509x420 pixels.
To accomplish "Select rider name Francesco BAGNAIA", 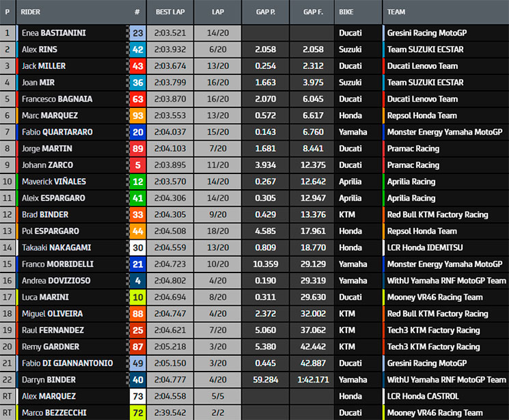I will point(57,99).
